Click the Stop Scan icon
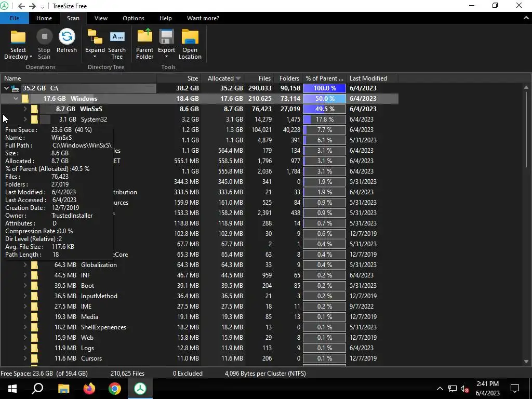Screen dimensions: 532x399 44,37
